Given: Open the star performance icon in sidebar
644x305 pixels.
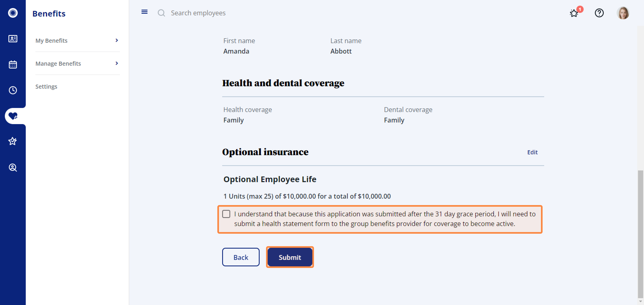Looking at the screenshot, I should (13, 141).
